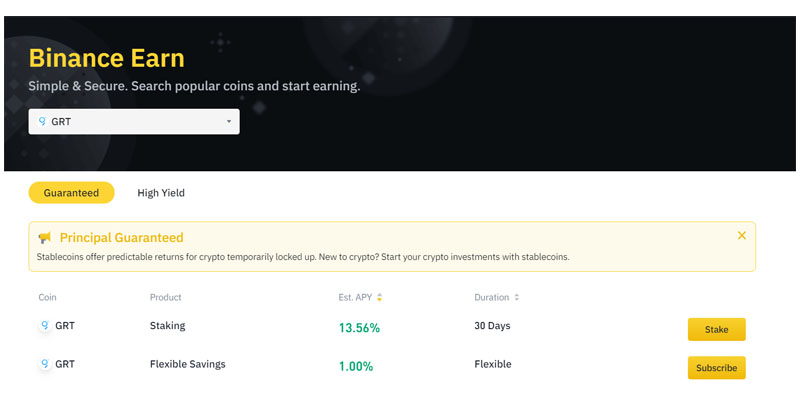Click the Duration column header text
Viewport: 800px width, 420px height.
coord(492,297)
